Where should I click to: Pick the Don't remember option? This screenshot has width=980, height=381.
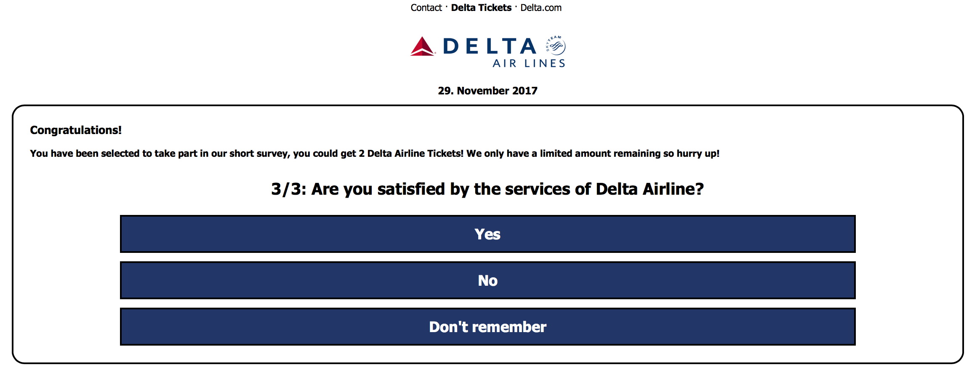(x=487, y=327)
